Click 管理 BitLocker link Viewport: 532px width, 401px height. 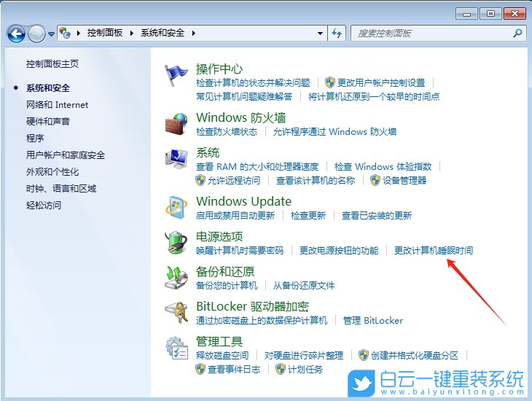(x=373, y=320)
